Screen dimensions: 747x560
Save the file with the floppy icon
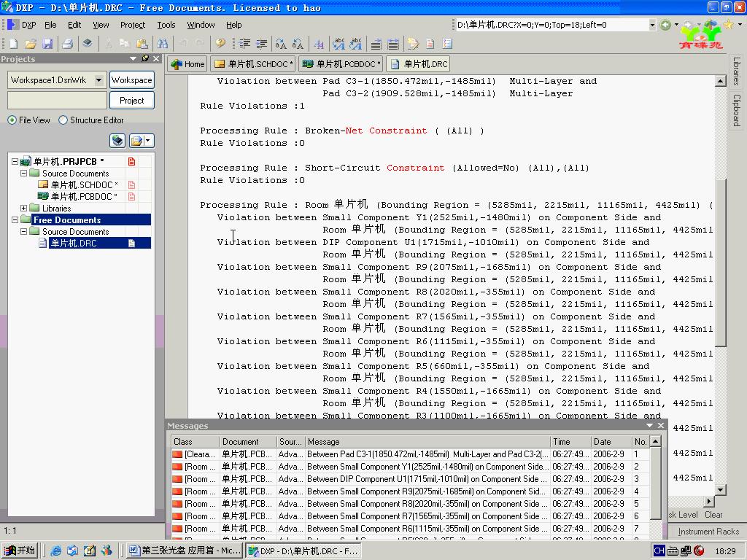pyautogui.click(x=47, y=44)
